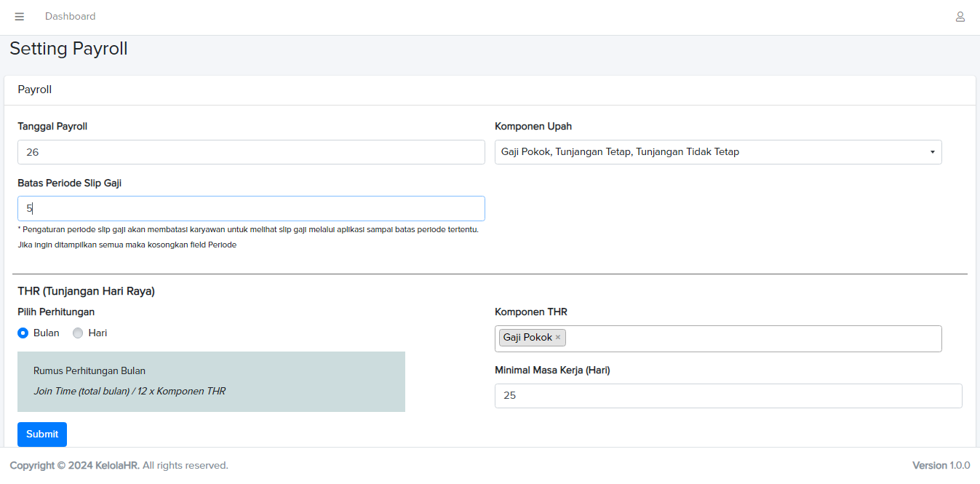Viewport: 980px width, 484px height.
Task: Open the hamburger sidebar menu
Action: pos(20,17)
